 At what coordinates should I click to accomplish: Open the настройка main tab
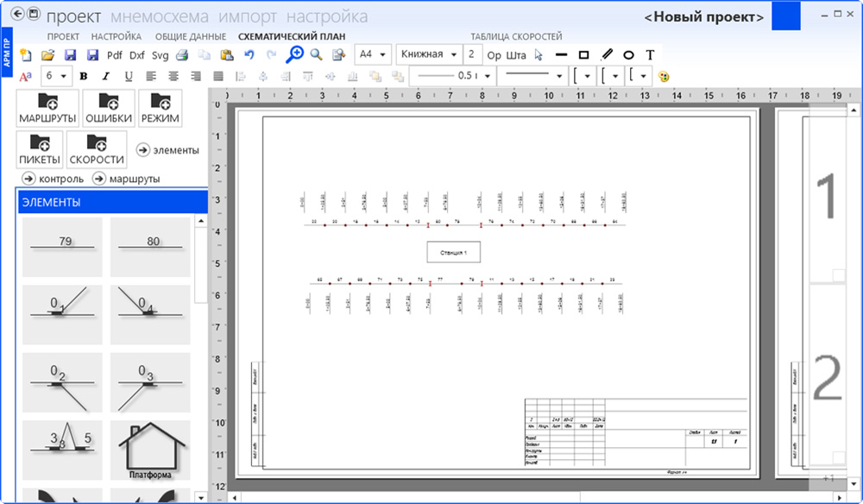[327, 16]
